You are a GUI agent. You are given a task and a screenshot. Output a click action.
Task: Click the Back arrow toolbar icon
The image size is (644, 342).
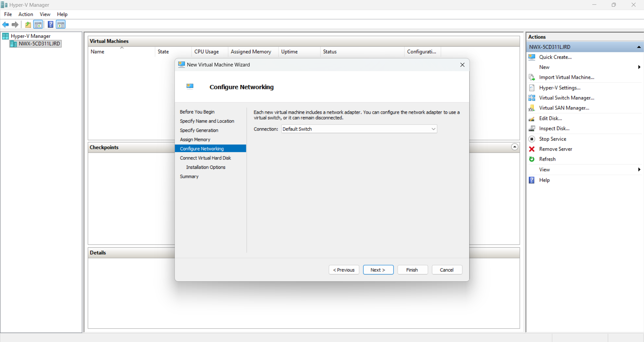click(x=5, y=25)
